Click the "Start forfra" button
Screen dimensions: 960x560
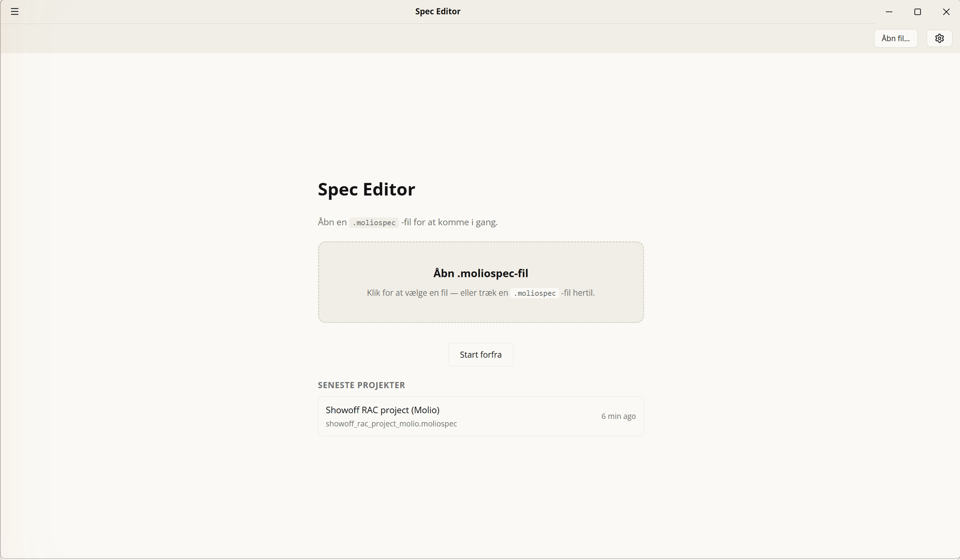(480, 355)
